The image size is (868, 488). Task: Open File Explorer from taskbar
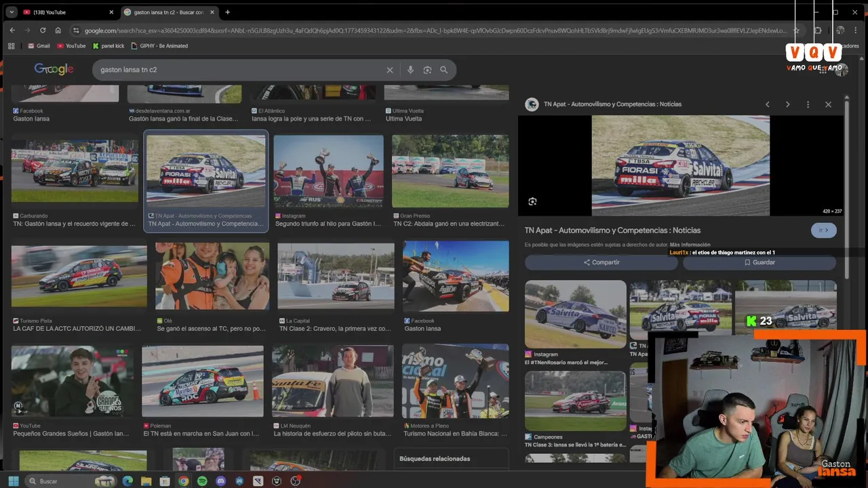(146, 481)
